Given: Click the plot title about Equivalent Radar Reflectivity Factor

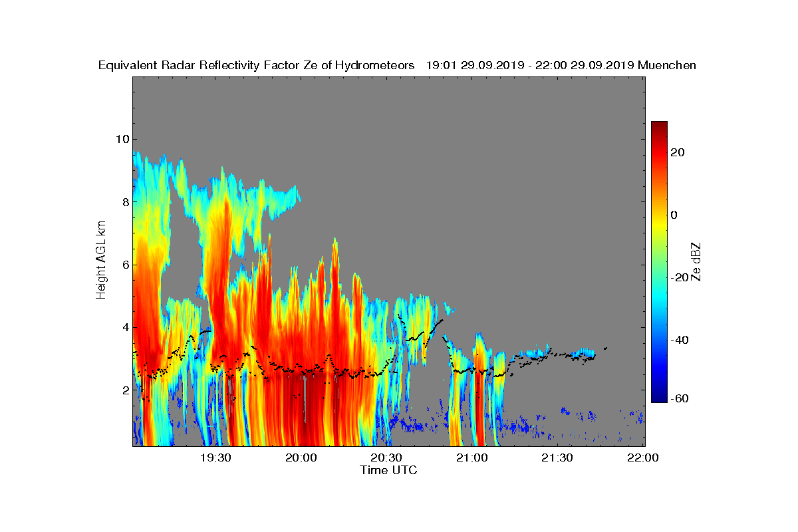Looking at the screenshot, I should (x=397, y=65).
